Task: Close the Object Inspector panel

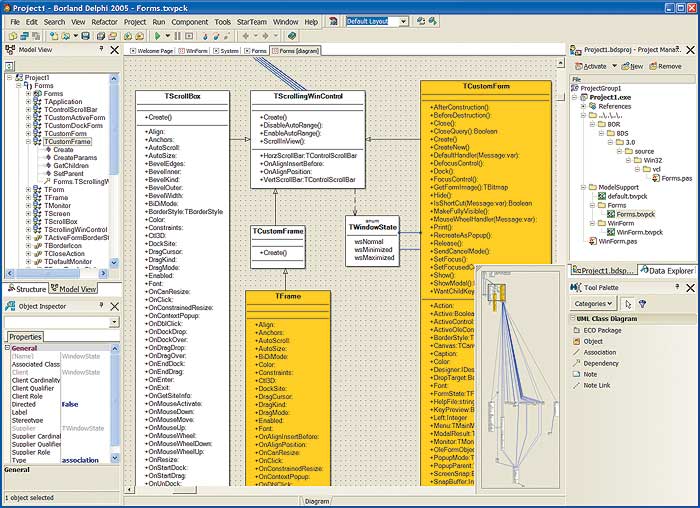Action: click(115, 306)
